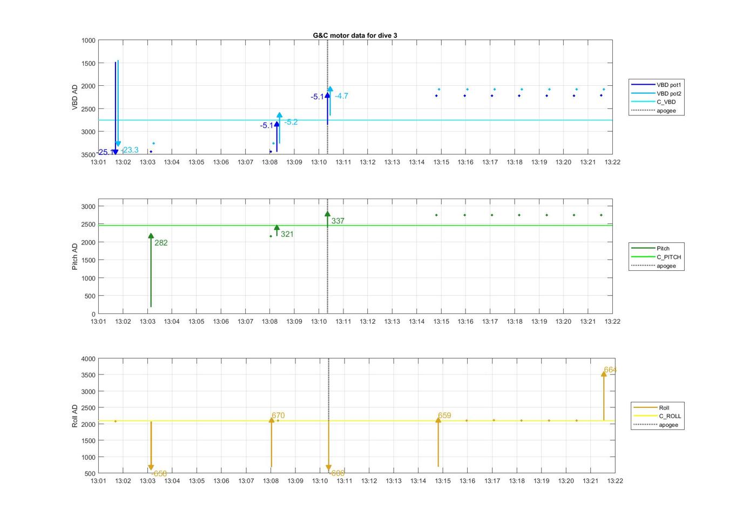Click the '-5.1' label beside the '-5.2' label
Image resolution: width=756 pixels, height=532 pixels.
tap(267, 125)
